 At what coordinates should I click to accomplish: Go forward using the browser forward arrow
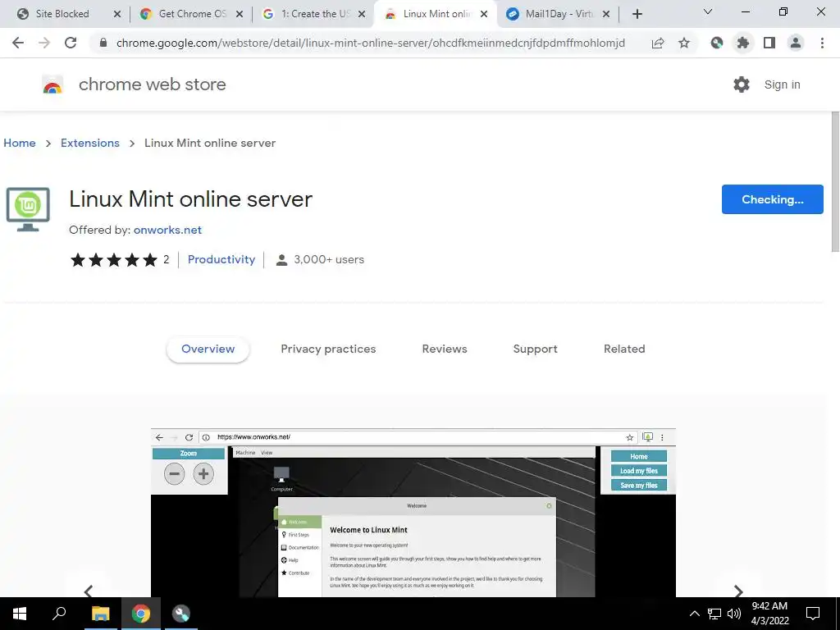[44, 43]
